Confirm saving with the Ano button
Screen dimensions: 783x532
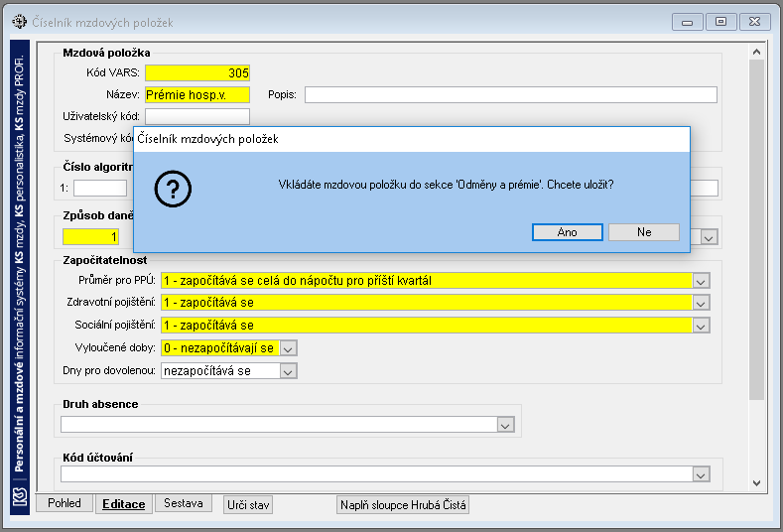(568, 232)
